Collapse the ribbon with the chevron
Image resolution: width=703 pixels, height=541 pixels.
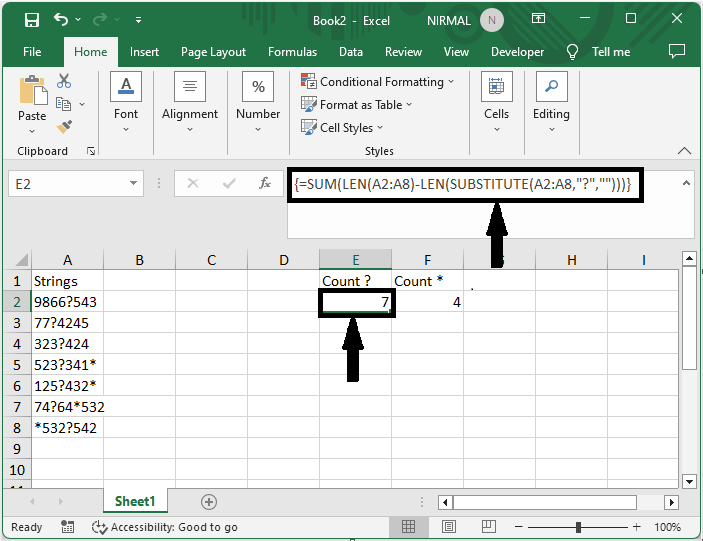(x=684, y=151)
